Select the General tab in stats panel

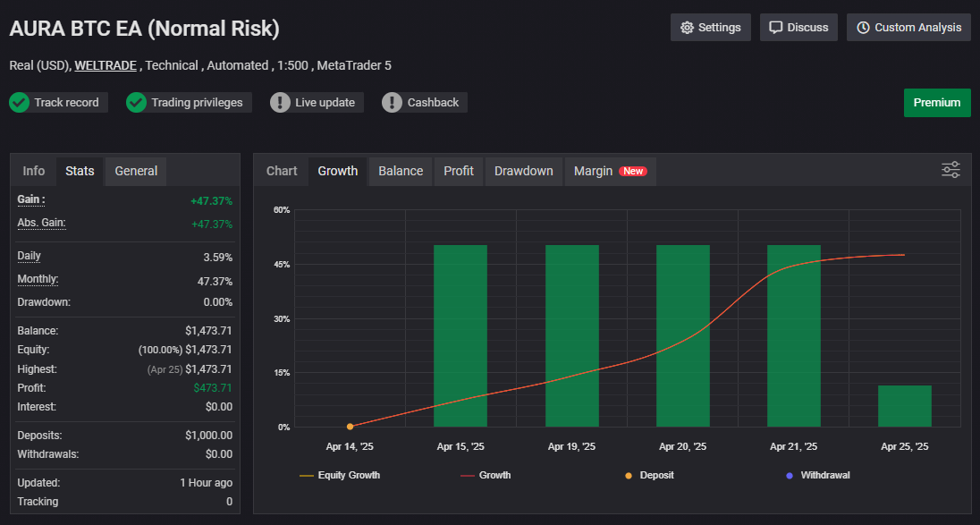136,171
